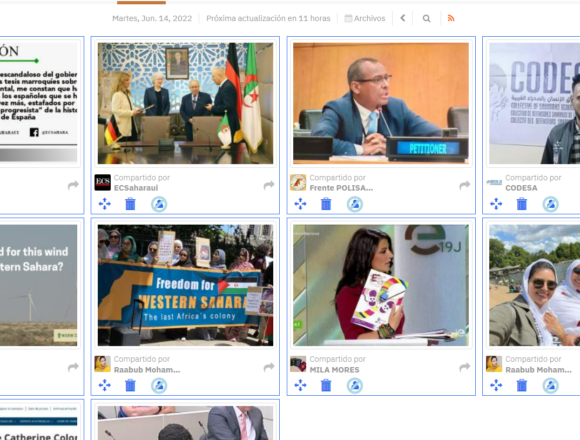Move the selfie card by Raabub Moham...
The height and width of the screenshot is (440, 580).
(496, 385)
